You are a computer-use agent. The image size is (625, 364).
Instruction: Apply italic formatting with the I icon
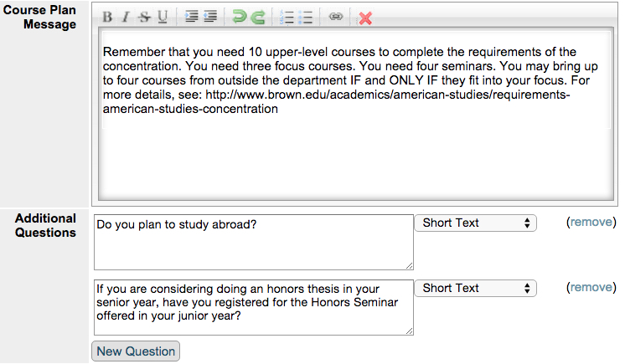pos(126,17)
